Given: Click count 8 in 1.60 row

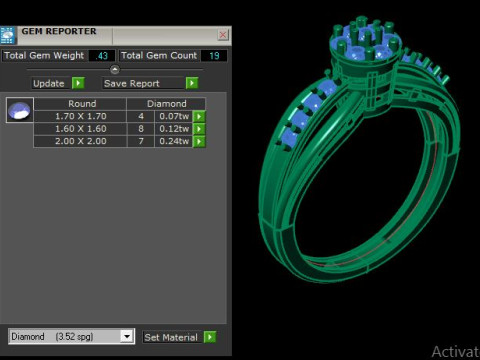Looking at the screenshot, I should [141, 129].
